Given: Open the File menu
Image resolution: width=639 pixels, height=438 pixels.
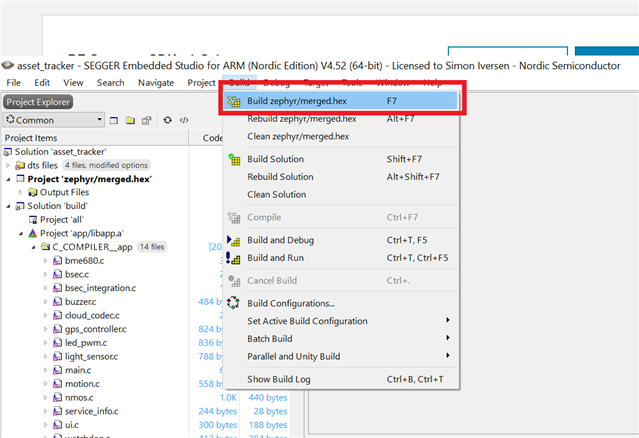Looking at the screenshot, I should pyautogui.click(x=13, y=83).
